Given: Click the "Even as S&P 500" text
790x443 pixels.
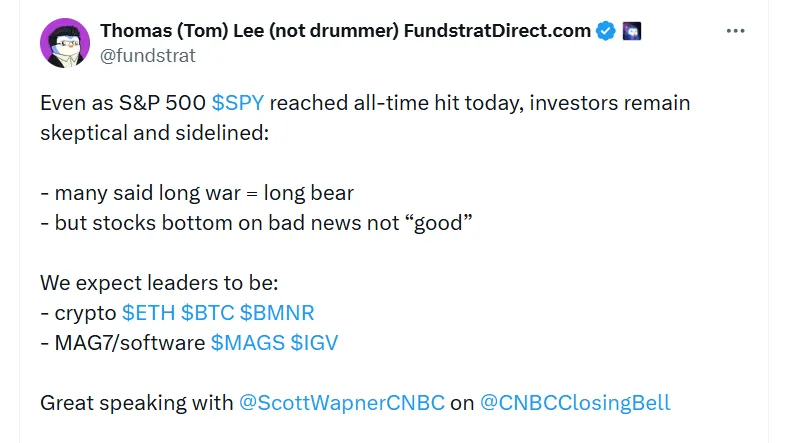Looking at the screenshot, I should (x=123, y=103).
